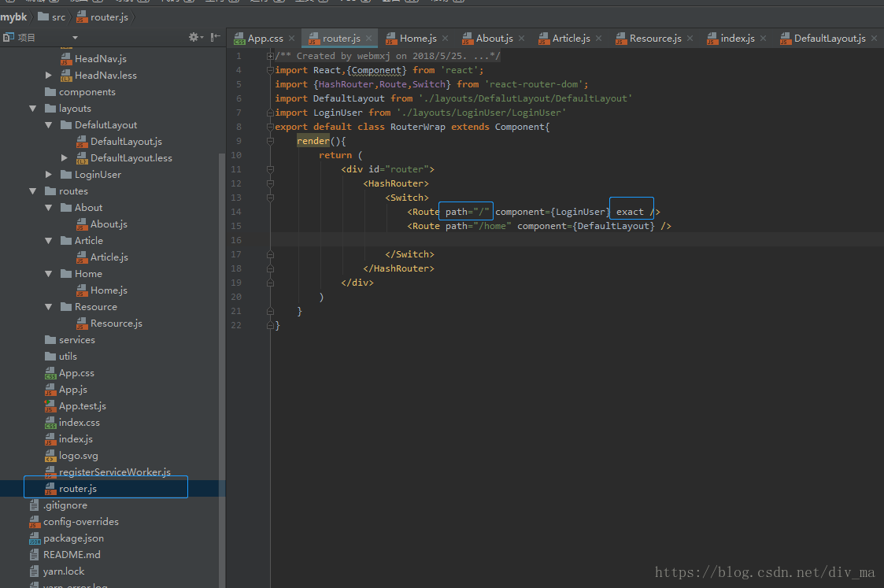The height and width of the screenshot is (588, 884).
Task: Close the About.js tab
Action: (x=521, y=39)
